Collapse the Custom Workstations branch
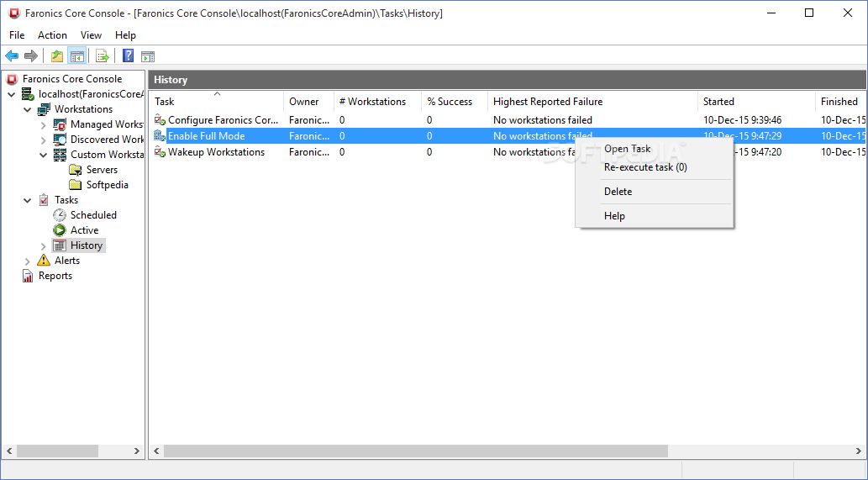 point(43,155)
